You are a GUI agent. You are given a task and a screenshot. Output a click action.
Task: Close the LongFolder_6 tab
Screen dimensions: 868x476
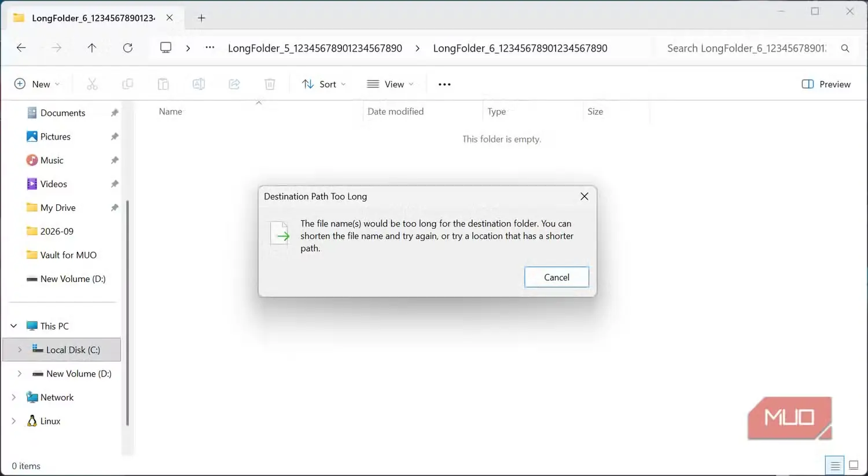[x=170, y=18]
